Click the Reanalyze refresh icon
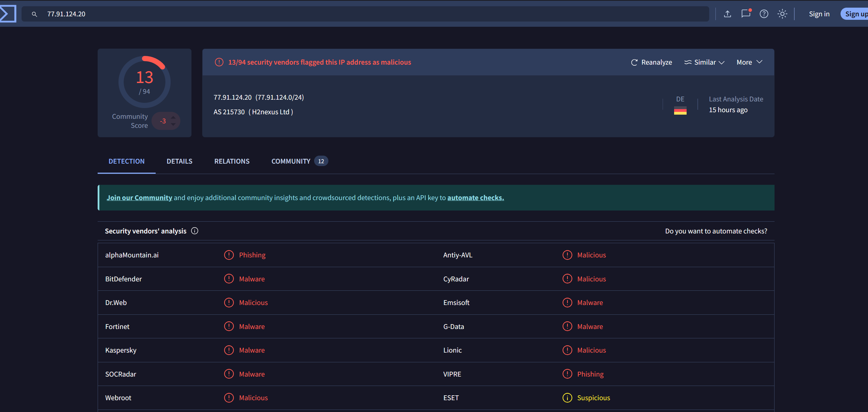This screenshot has height=412, width=868. tap(634, 62)
